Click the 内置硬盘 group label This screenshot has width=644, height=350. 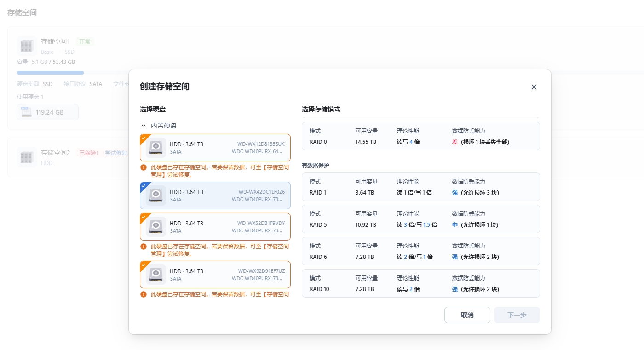pos(164,126)
